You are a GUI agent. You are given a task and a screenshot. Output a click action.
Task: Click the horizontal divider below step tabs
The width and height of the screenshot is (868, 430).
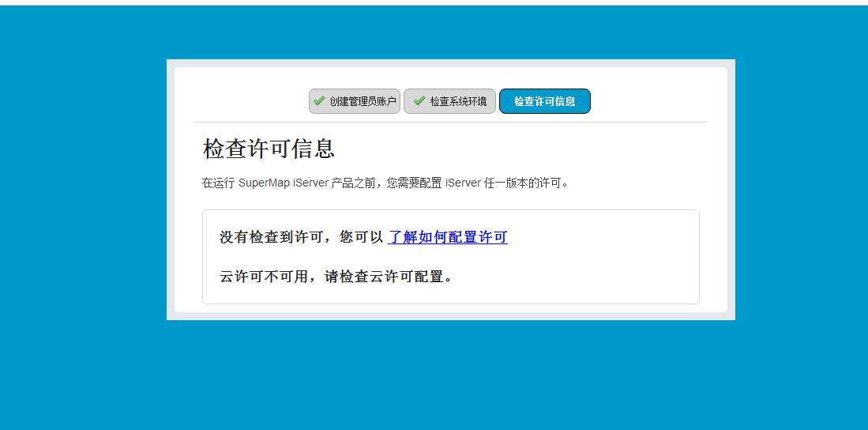coord(451,122)
